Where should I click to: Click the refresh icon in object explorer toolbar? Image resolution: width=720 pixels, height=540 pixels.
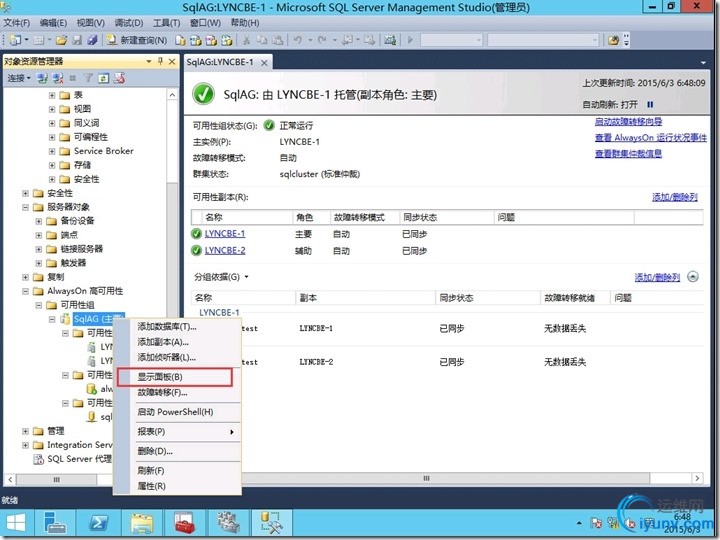pyautogui.click(x=103, y=78)
